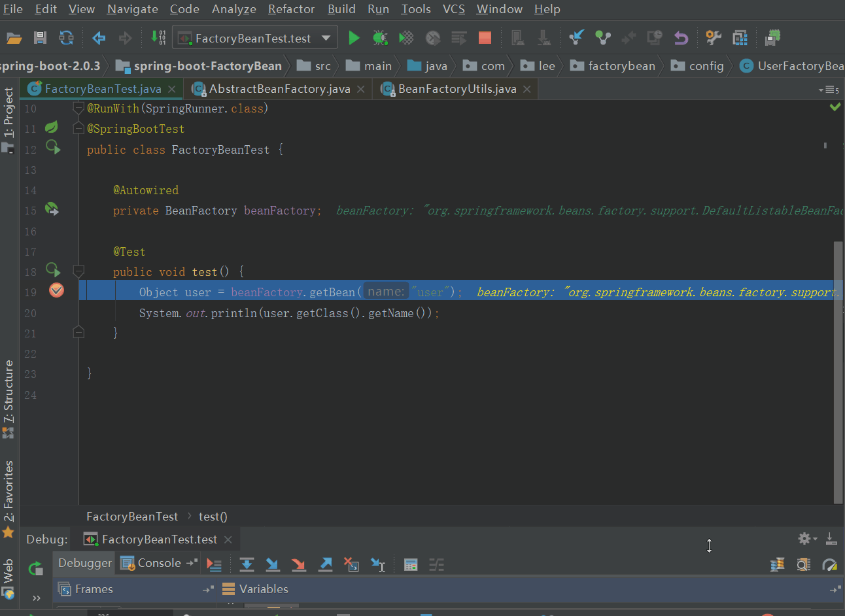Click the editor vertical scrollbar
The height and width of the screenshot is (616, 845).
coord(838,373)
